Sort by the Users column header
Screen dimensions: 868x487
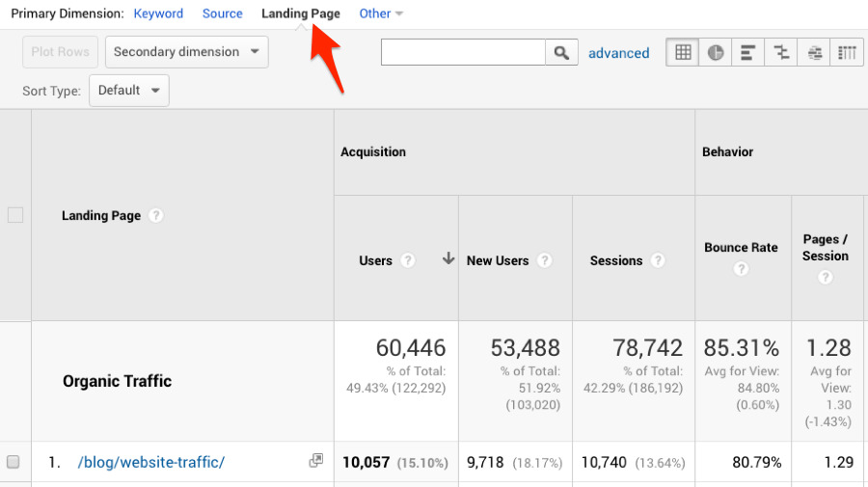pyautogui.click(x=375, y=260)
